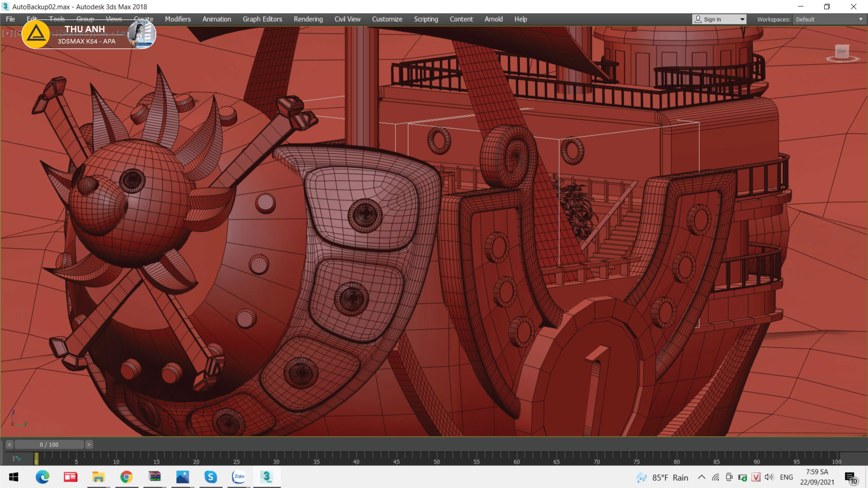Image resolution: width=868 pixels, height=488 pixels.
Task: Open Google Chrome from the taskbar
Action: point(127,477)
